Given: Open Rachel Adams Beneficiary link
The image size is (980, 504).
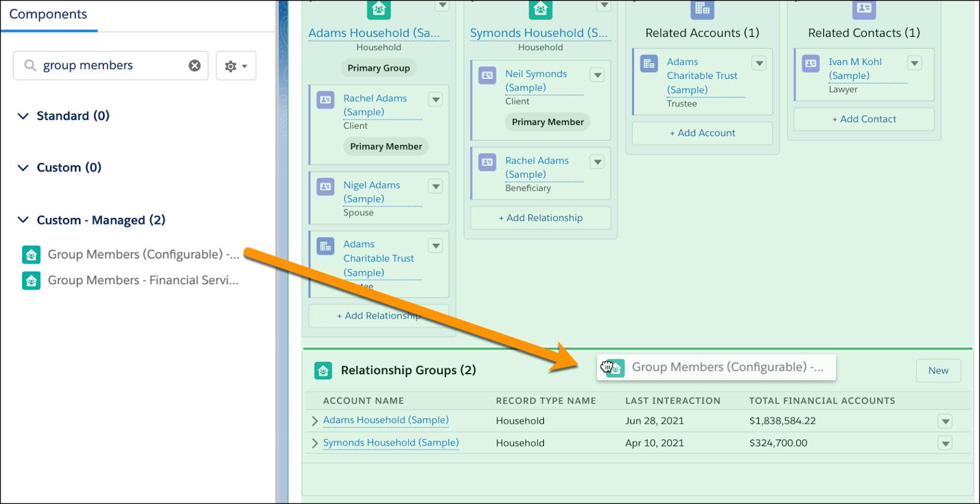Looking at the screenshot, I should [537, 167].
